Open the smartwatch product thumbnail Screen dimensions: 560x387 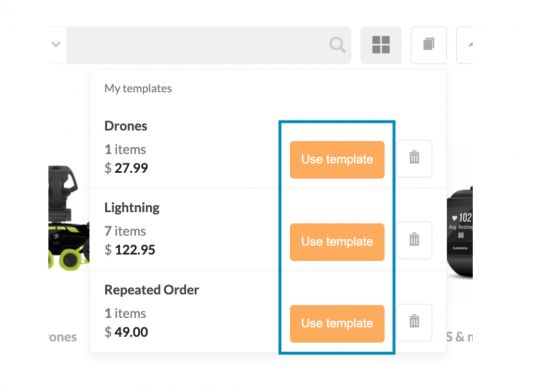[x=460, y=232]
